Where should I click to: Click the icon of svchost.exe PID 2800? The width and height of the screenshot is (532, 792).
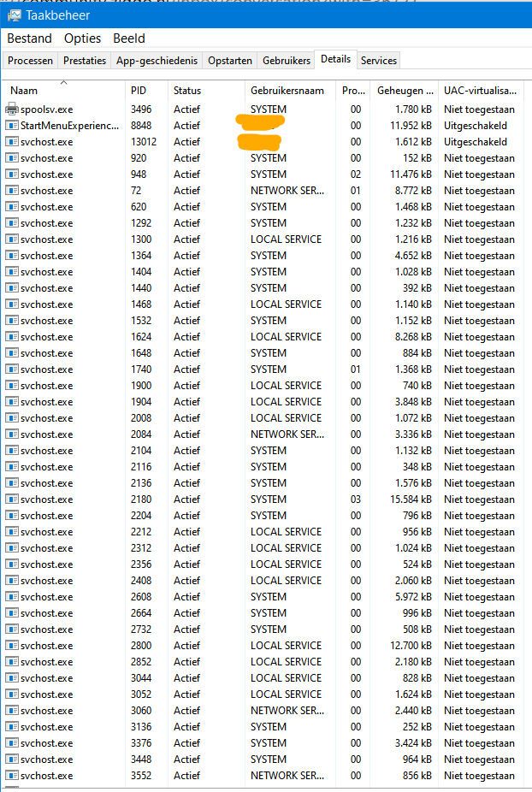(x=12, y=646)
